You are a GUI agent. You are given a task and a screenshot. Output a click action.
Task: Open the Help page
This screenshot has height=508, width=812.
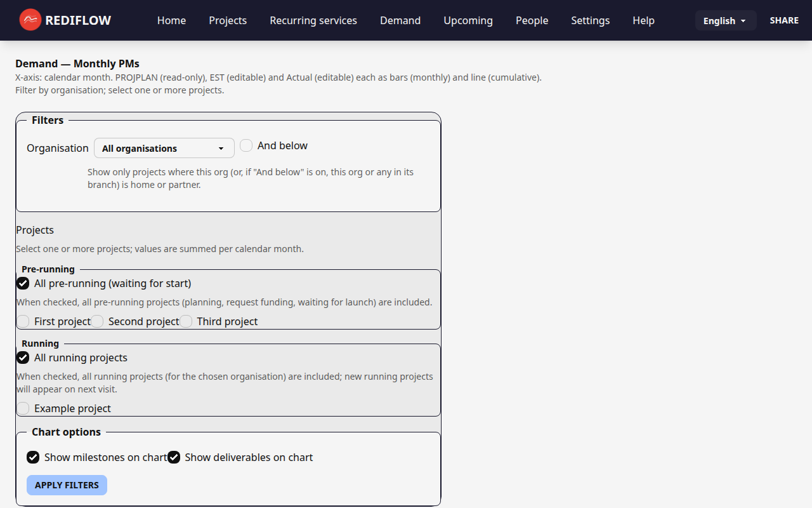point(643,20)
